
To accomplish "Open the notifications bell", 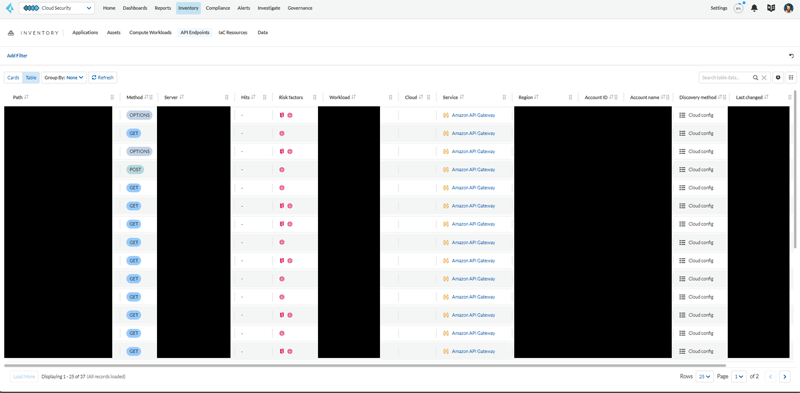I will [755, 8].
